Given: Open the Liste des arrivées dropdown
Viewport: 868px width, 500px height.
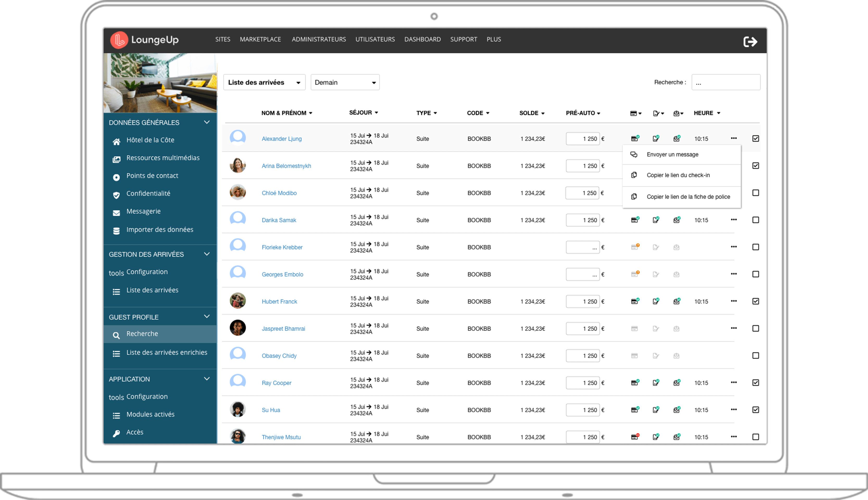Looking at the screenshot, I should 264,83.
